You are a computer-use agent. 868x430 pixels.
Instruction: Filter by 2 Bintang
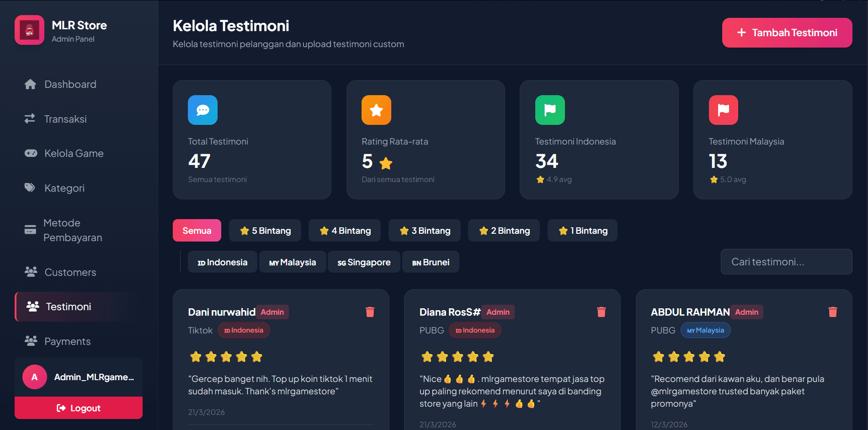pyautogui.click(x=504, y=231)
